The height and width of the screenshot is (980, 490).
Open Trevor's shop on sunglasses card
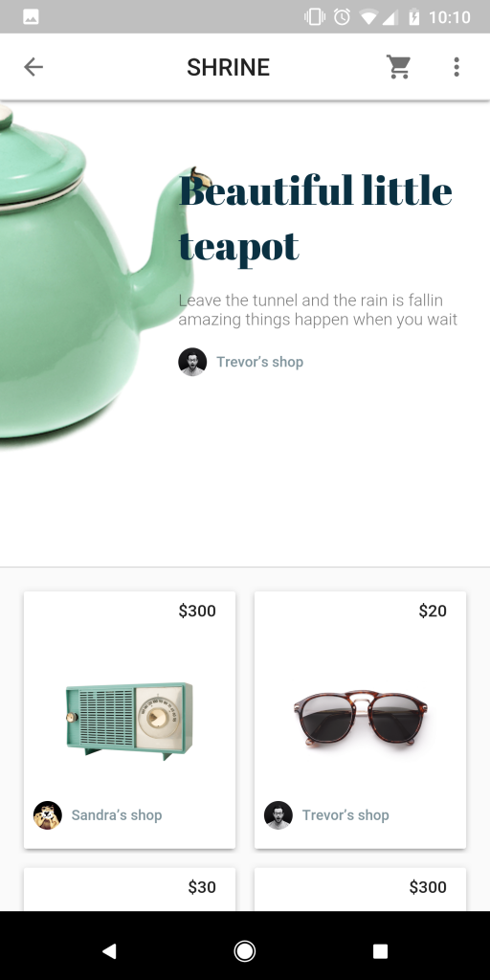pyautogui.click(x=345, y=815)
